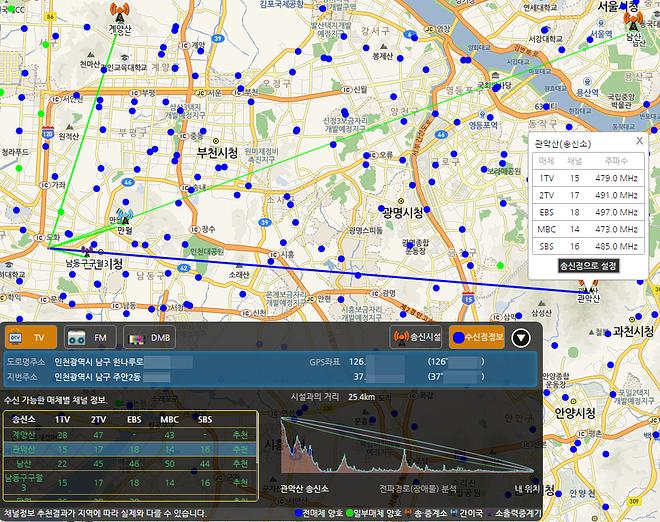This screenshot has width=660, height=522.
Task: Click the 부천시청 marker on the map
Action: (x=215, y=150)
